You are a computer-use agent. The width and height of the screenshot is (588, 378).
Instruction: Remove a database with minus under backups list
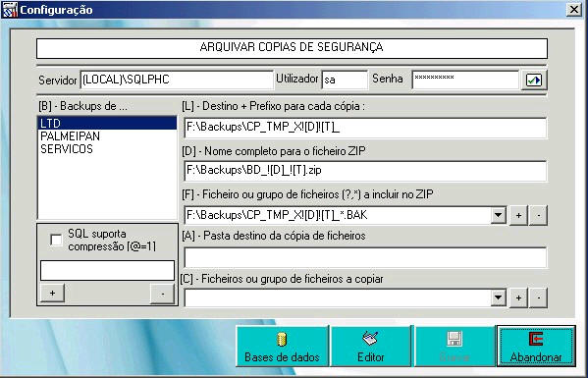point(162,294)
